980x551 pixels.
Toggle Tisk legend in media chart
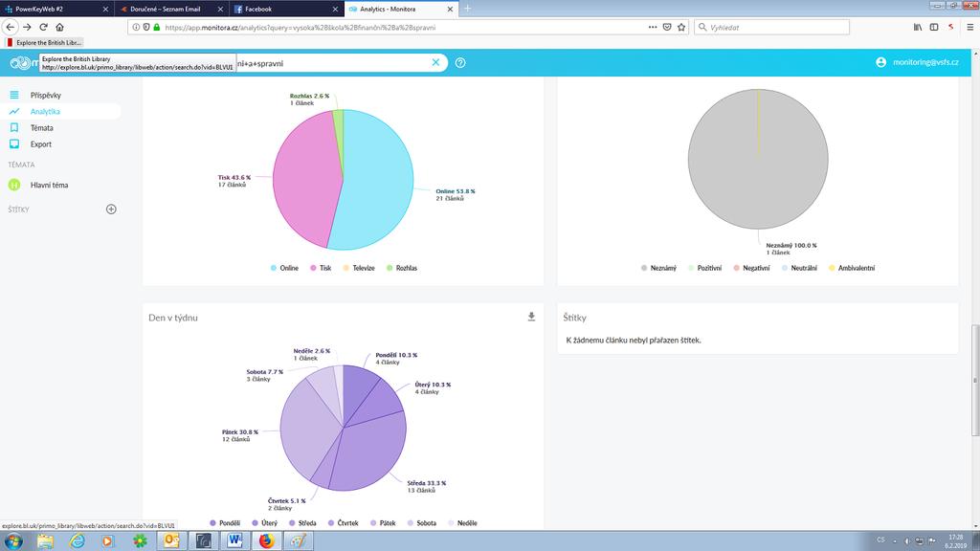pyautogui.click(x=321, y=268)
